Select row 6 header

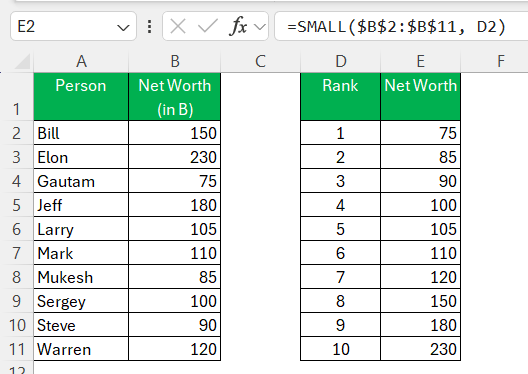(x=17, y=229)
